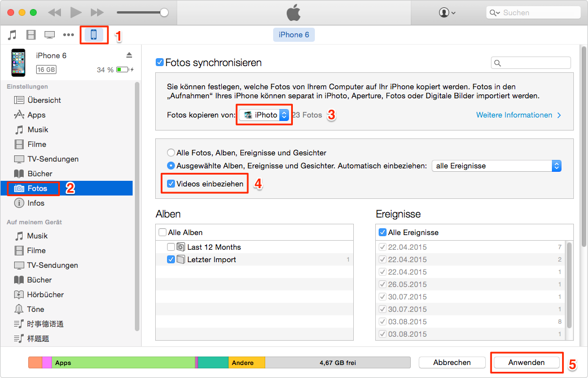Rewind to previous track
The height and width of the screenshot is (378, 588).
54,12
